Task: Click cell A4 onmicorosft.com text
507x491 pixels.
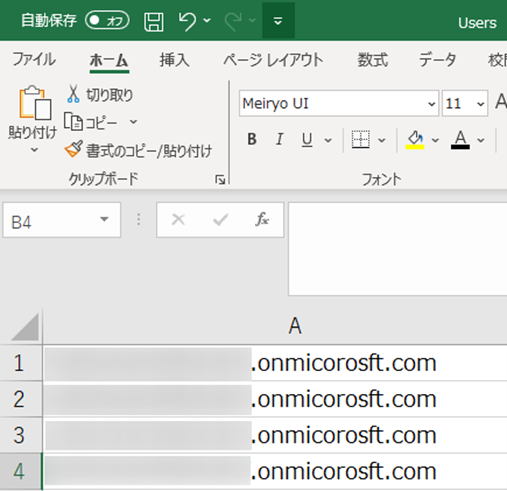Action: [x=344, y=471]
